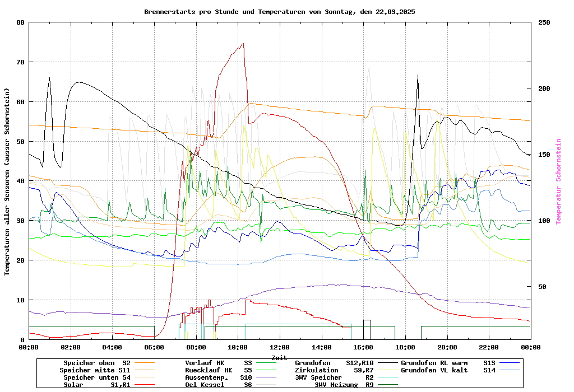Click the purple Aussentemp. legend line swatch

point(267,377)
